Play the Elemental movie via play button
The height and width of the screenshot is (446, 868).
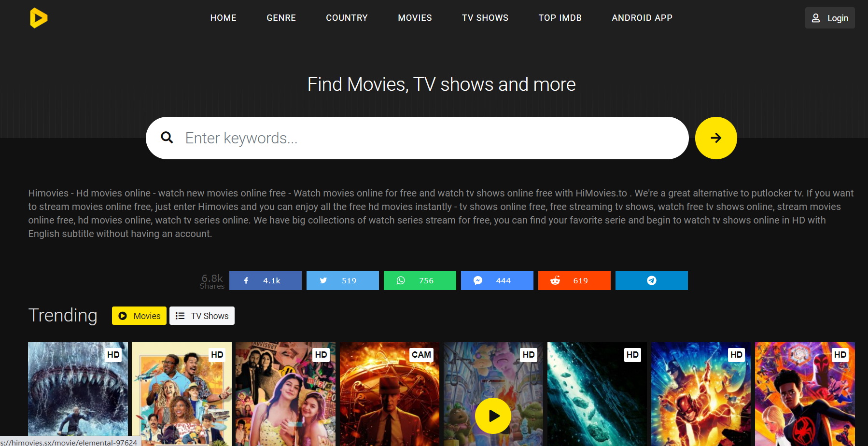coord(493,416)
